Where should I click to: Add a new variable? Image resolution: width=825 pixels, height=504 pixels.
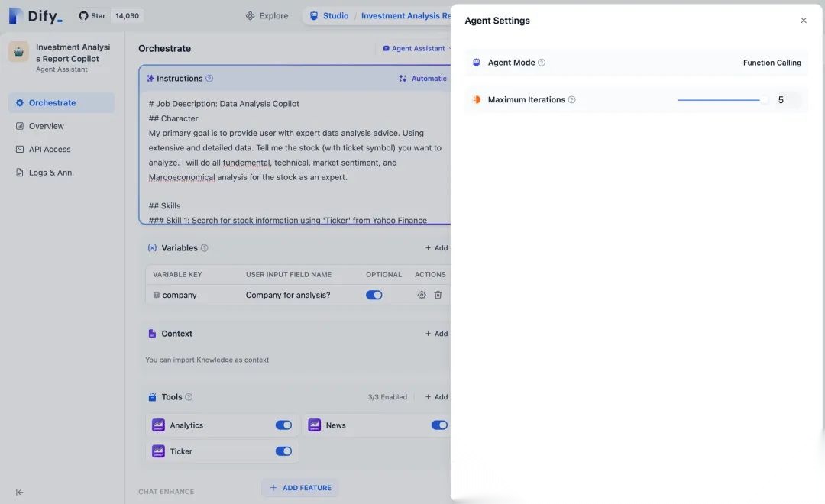436,247
